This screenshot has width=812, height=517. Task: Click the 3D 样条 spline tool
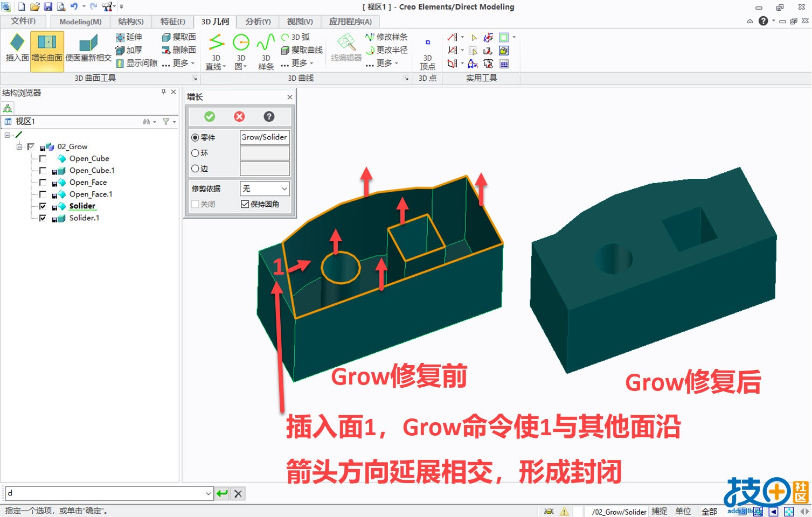(266, 52)
